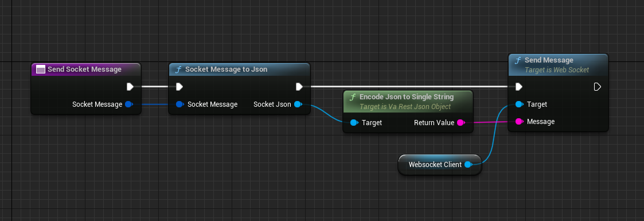
Task: Click the function icon on Socket Message to Json
Action: (178, 69)
